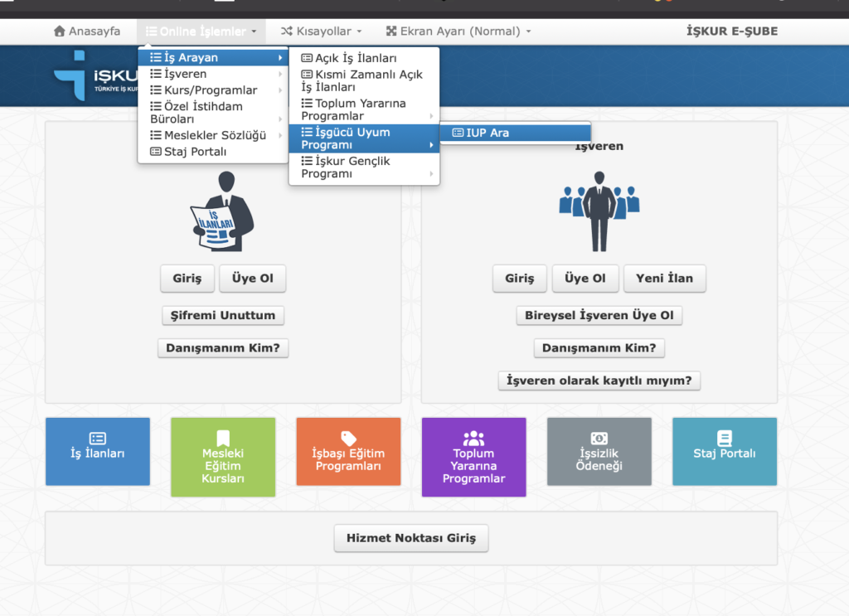This screenshot has height=616, width=849.
Task: Click the Hizmet Noktası Giriş button
Action: click(x=411, y=538)
